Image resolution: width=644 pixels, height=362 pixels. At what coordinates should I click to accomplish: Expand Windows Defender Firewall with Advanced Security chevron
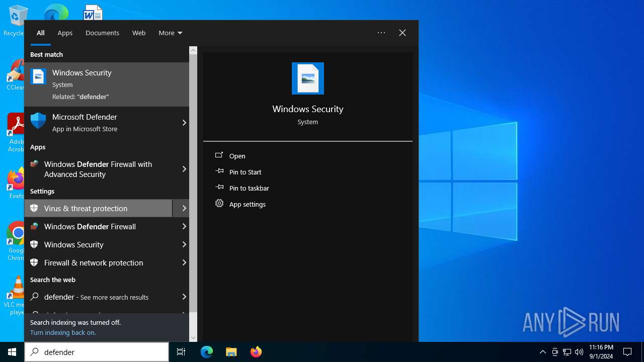[184, 169]
